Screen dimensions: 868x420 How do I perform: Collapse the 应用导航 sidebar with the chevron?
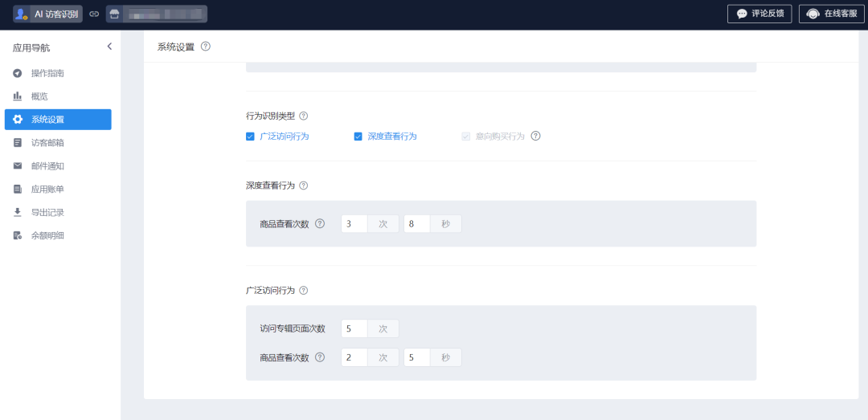(x=109, y=47)
